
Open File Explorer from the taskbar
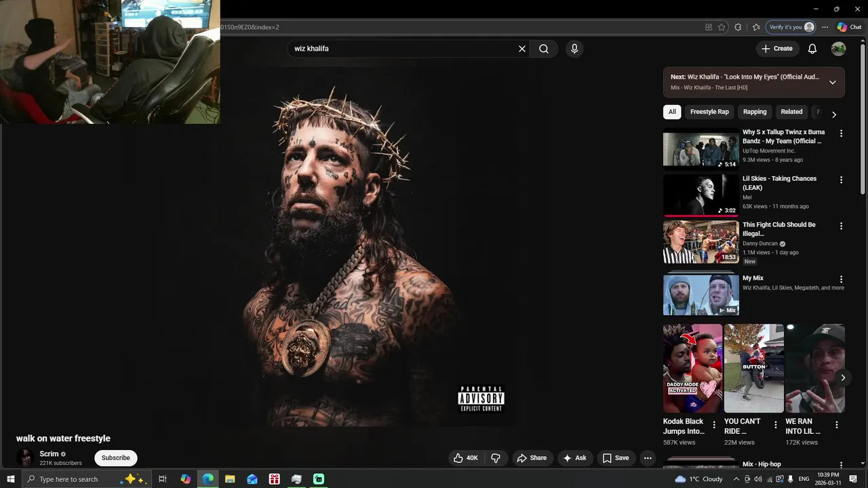tap(230, 479)
